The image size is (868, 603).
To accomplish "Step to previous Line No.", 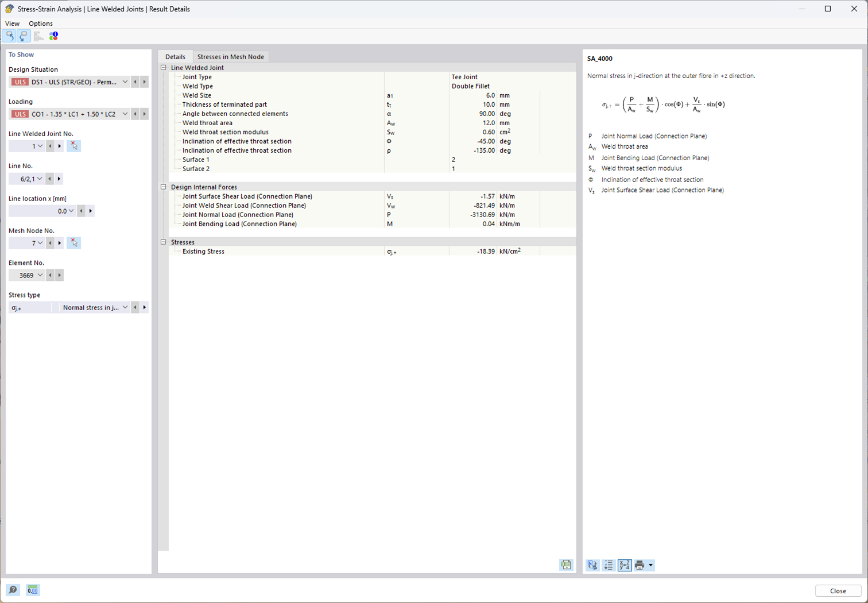I will point(50,179).
